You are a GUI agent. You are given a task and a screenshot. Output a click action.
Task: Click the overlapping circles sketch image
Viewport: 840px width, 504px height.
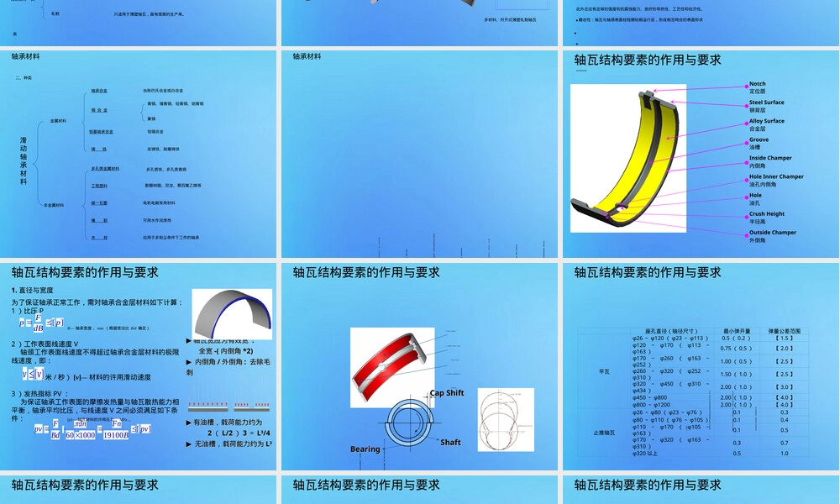pyautogui.click(x=506, y=419)
